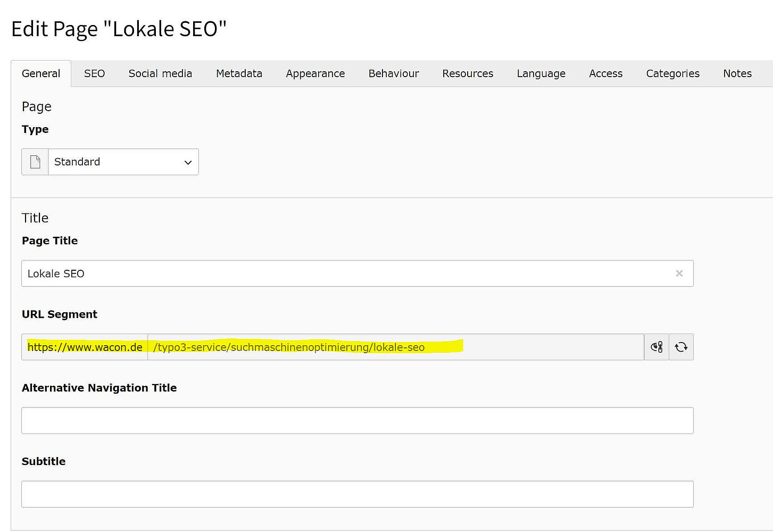Select the Access tab
The width and height of the screenshot is (773, 532).
click(x=605, y=73)
